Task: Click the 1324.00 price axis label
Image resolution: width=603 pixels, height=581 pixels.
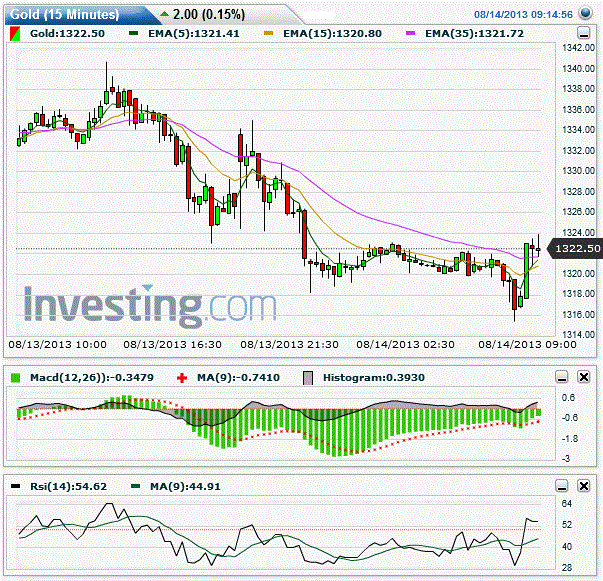Action: [578, 232]
